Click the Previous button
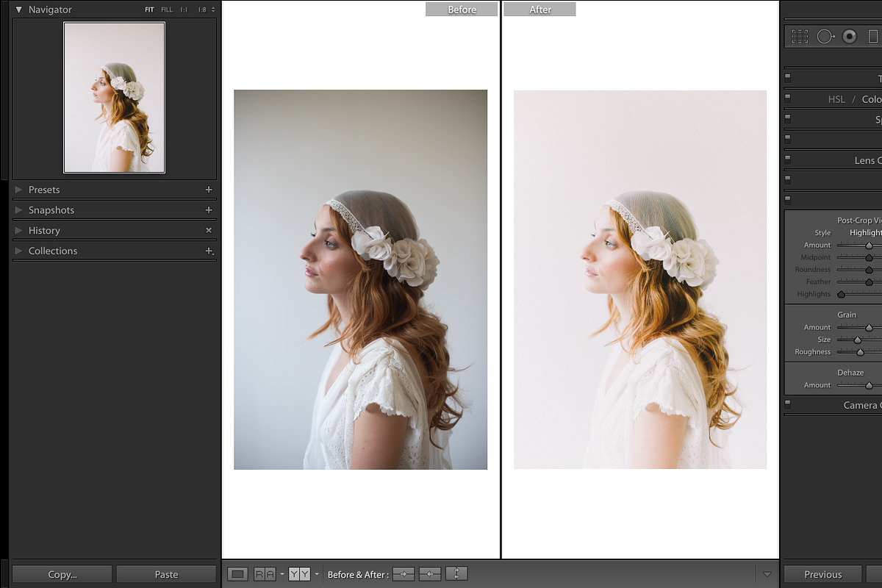 tap(822, 574)
